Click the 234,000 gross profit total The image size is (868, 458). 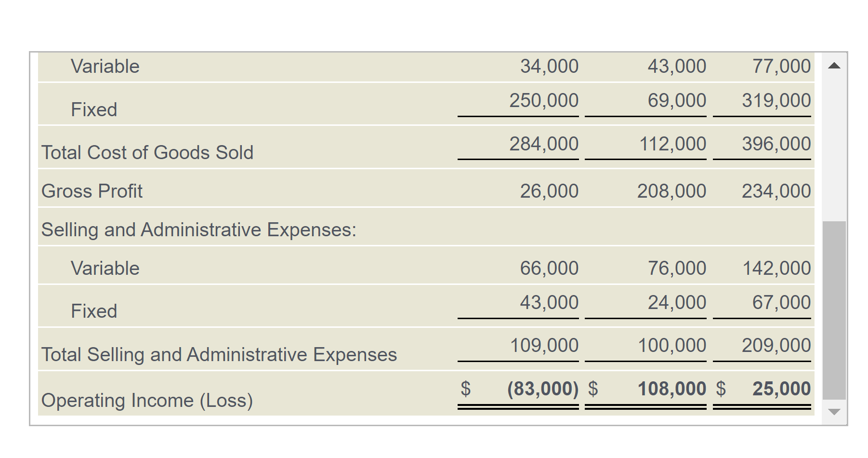776,191
